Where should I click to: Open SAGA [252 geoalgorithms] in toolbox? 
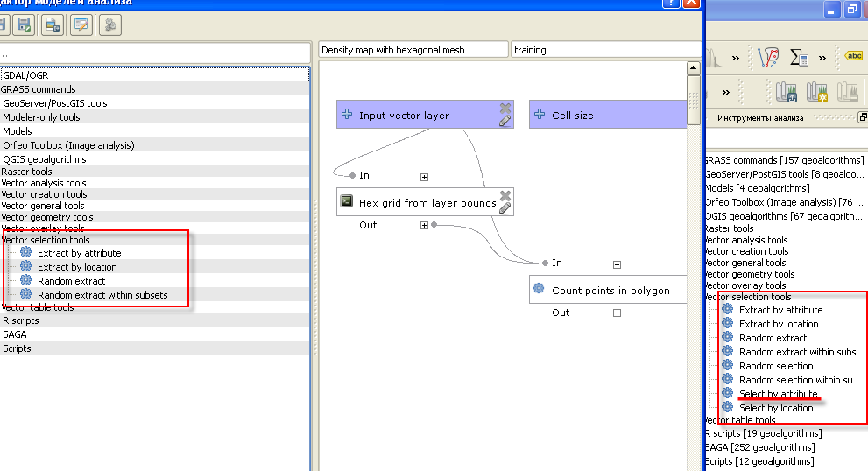point(759,447)
